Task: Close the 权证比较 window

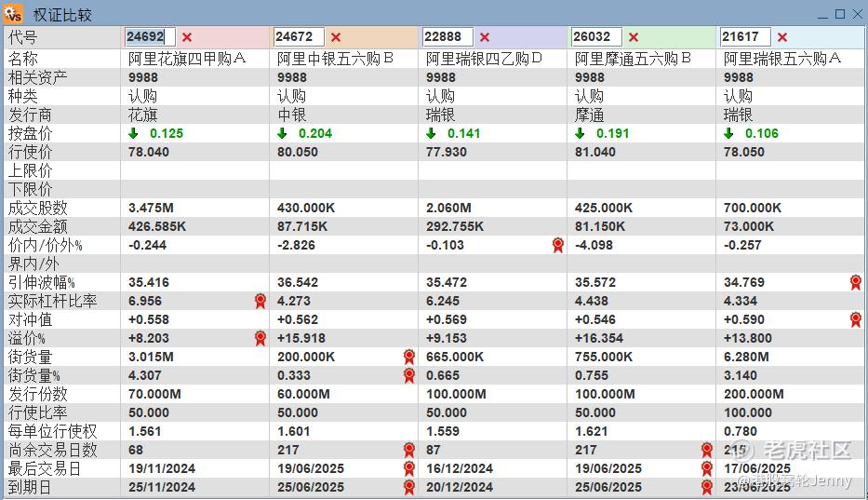Action: (x=857, y=14)
